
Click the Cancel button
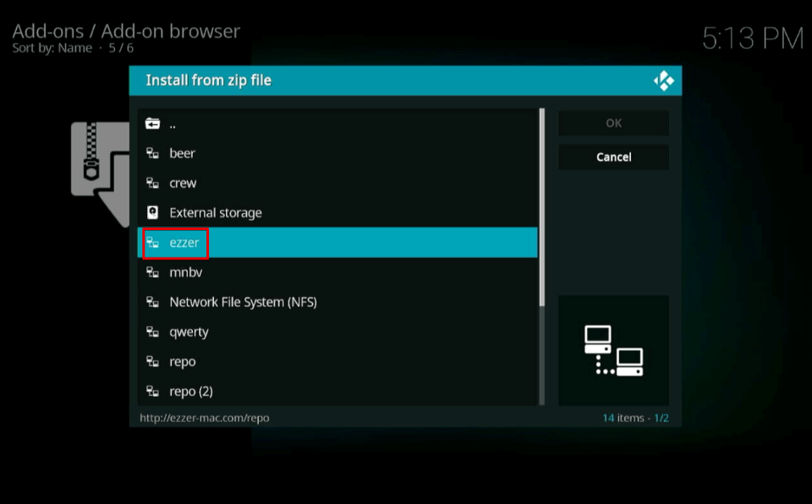click(x=614, y=157)
